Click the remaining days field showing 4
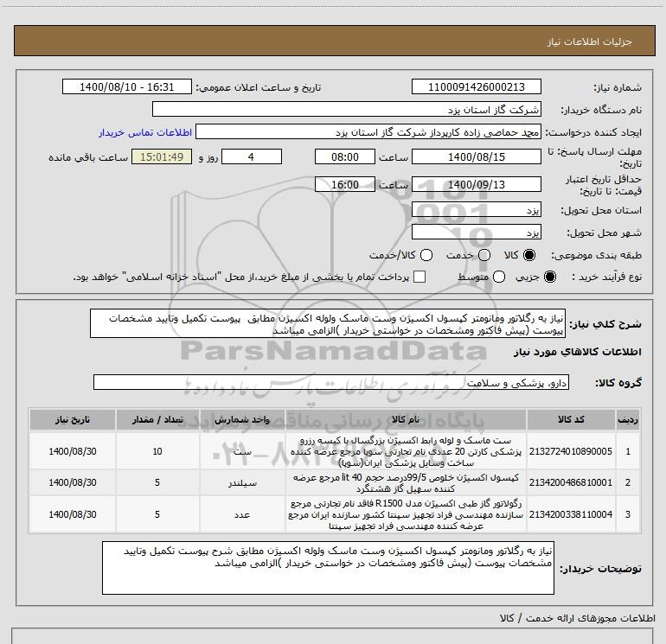Image resolution: width=666 pixels, height=644 pixels. [252, 156]
